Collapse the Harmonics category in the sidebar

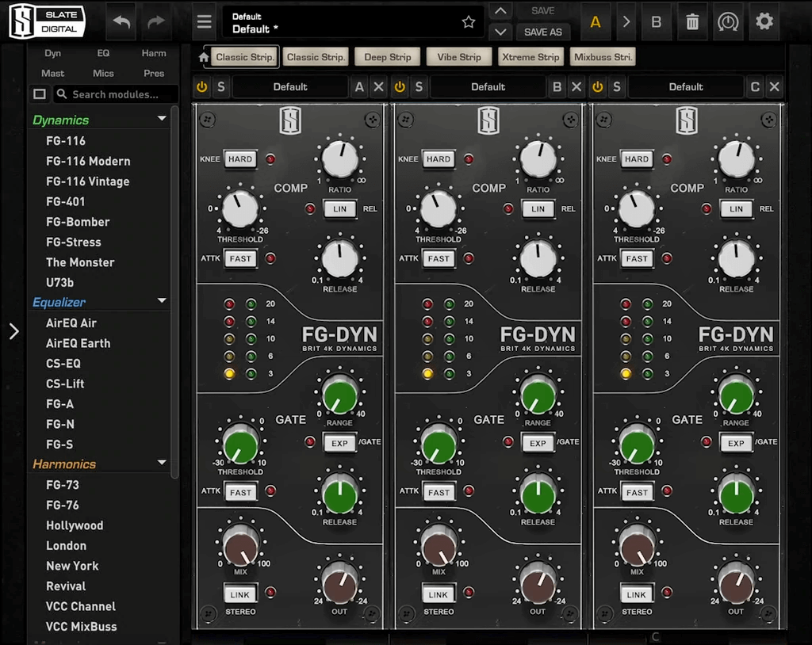point(161,464)
